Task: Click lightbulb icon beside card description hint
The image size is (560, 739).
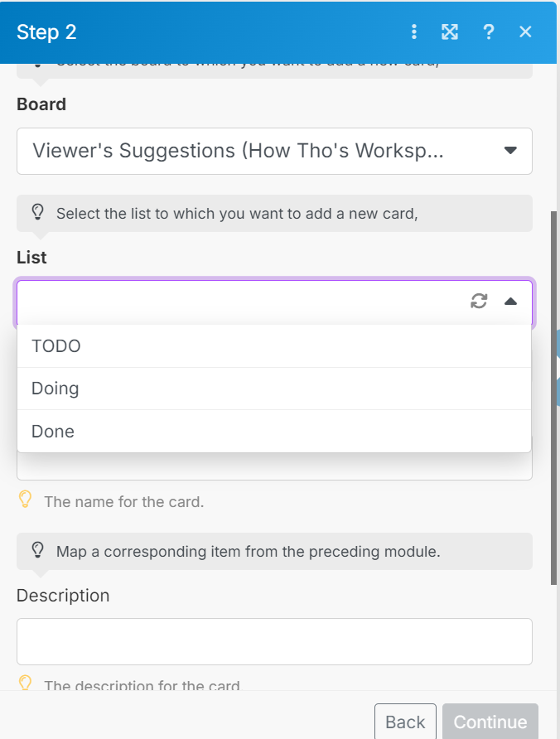Action: pyautogui.click(x=26, y=683)
